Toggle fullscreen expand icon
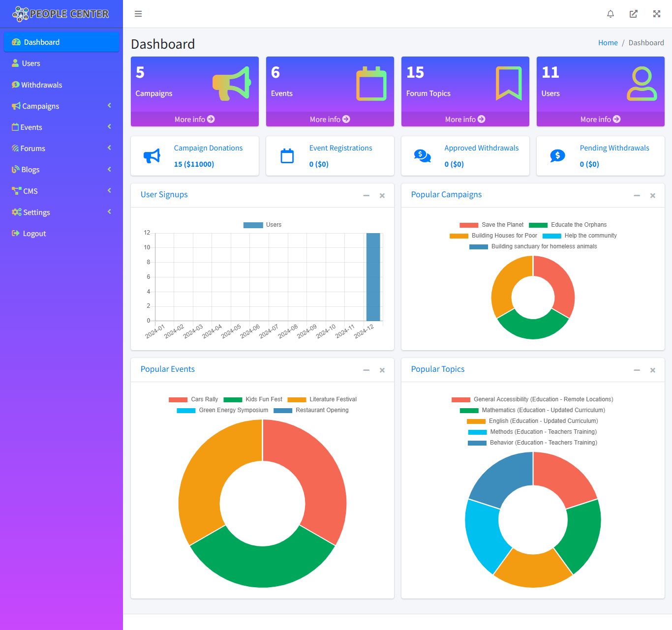 (657, 14)
